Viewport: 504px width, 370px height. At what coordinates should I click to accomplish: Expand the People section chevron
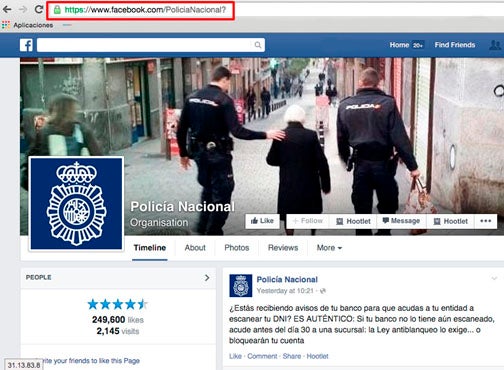point(207,278)
